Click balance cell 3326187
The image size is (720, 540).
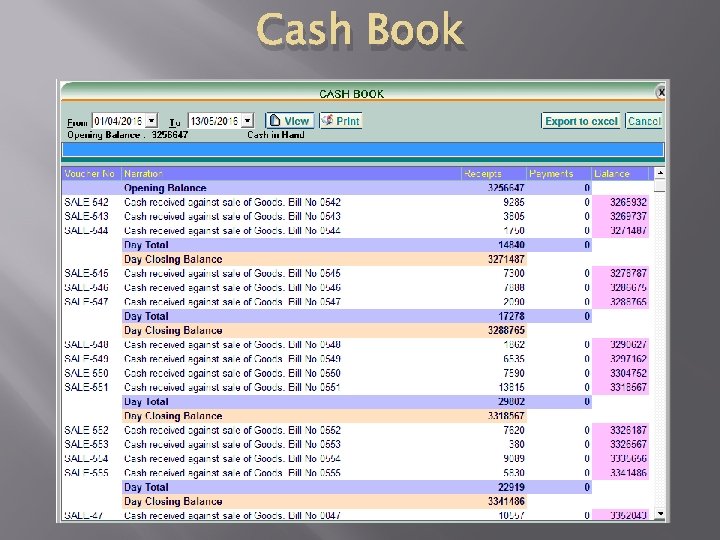coord(620,430)
